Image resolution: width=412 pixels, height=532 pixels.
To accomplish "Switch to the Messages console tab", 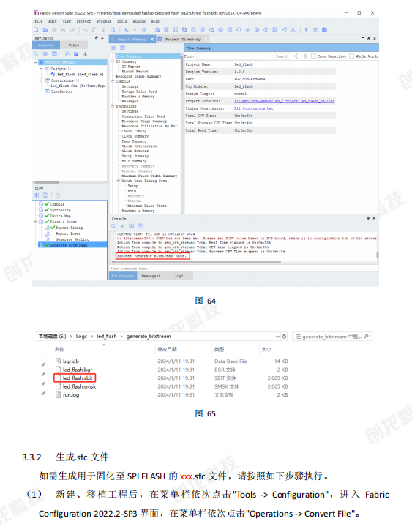I will (x=151, y=276).
